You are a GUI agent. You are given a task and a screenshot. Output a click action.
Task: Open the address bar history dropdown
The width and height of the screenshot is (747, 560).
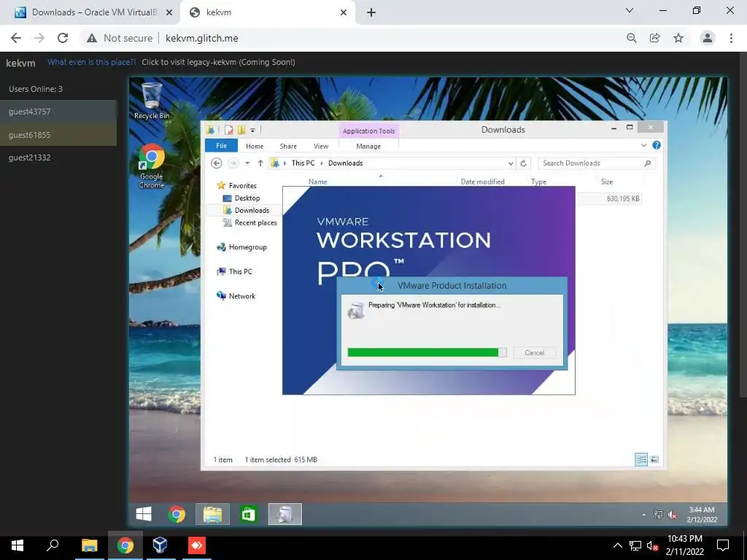click(x=511, y=163)
